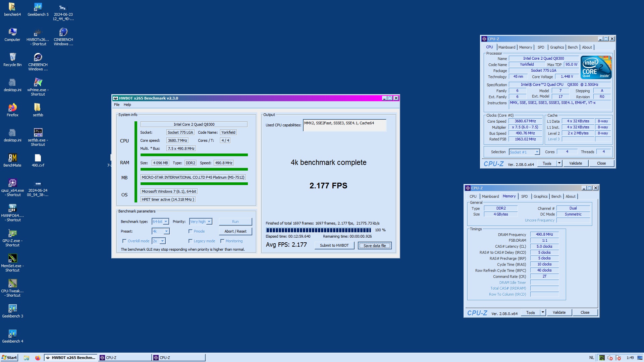The width and height of the screenshot is (644, 362).
Task: Switch to CPU tab in lower CPU-Z
Action: pyautogui.click(x=473, y=196)
